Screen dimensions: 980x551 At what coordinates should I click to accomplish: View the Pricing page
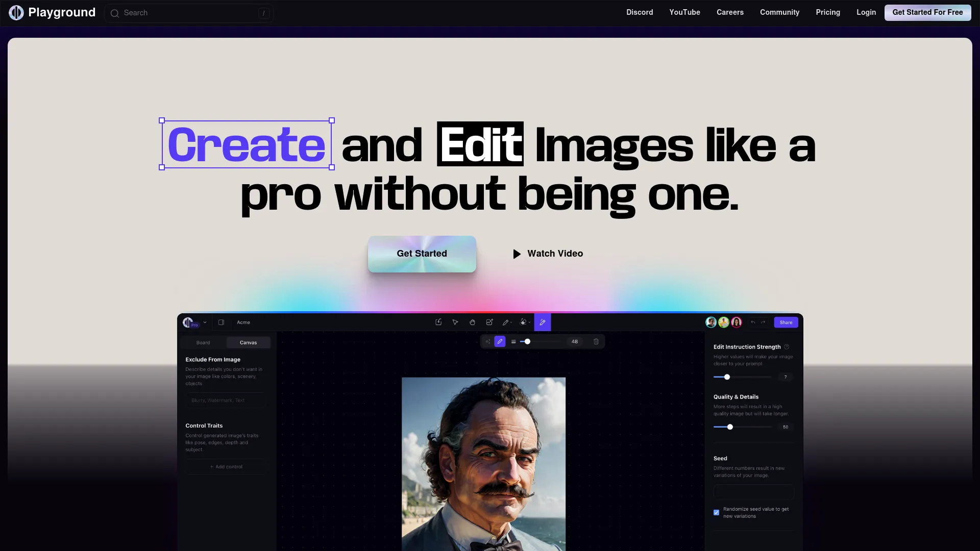click(828, 12)
